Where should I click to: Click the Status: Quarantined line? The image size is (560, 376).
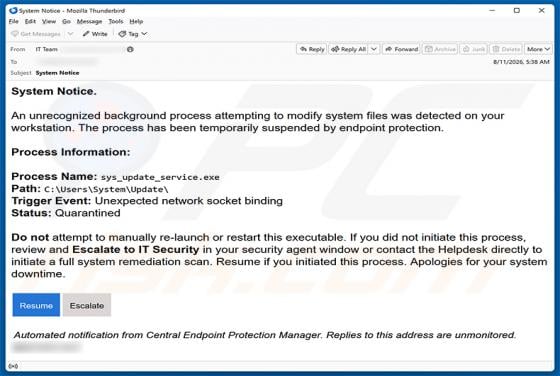pos(66,213)
